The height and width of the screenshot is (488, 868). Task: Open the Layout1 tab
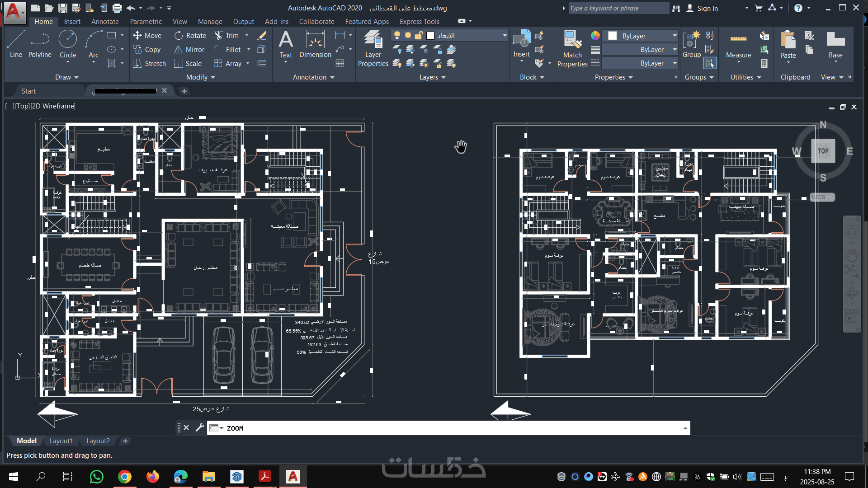(61, 441)
